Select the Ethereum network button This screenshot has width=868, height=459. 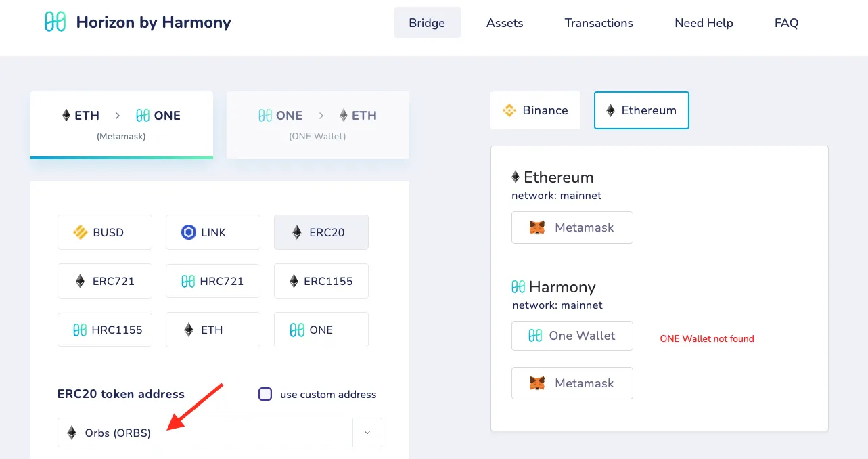point(641,110)
